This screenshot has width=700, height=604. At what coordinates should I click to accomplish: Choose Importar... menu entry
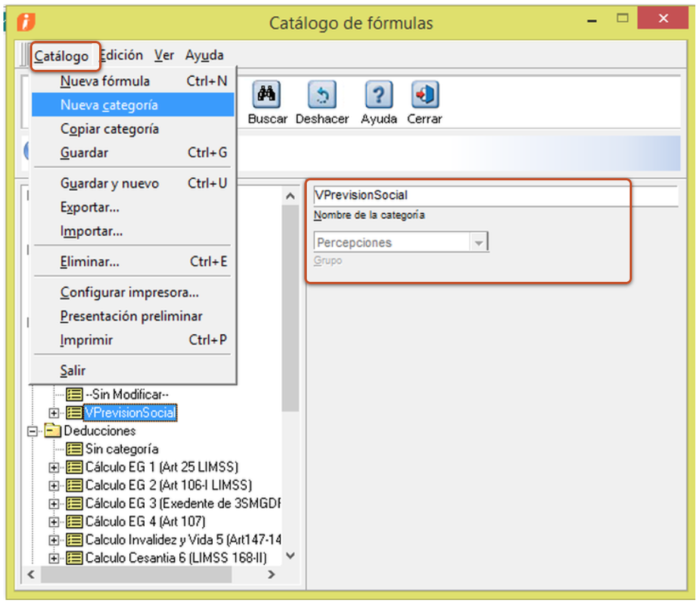(133, 231)
